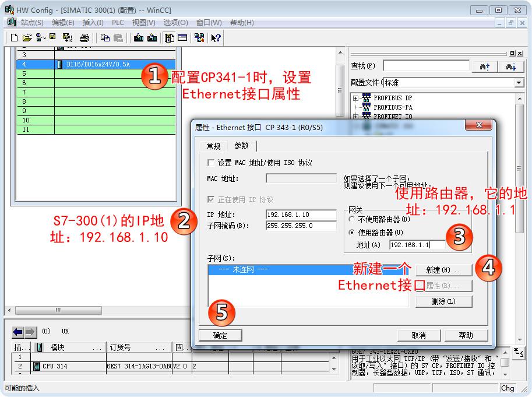Click the grey forward arrow icon

pyautogui.click(x=30, y=332)
